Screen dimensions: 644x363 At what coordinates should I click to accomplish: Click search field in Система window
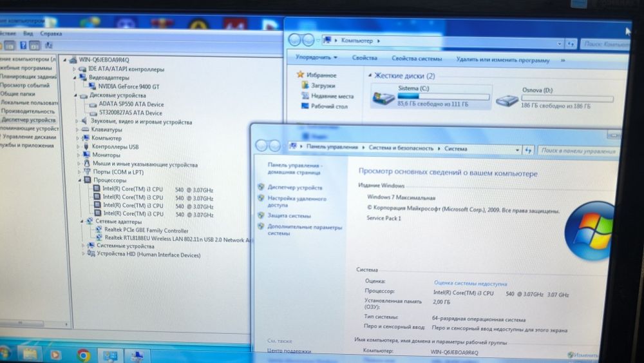[578, 151]
